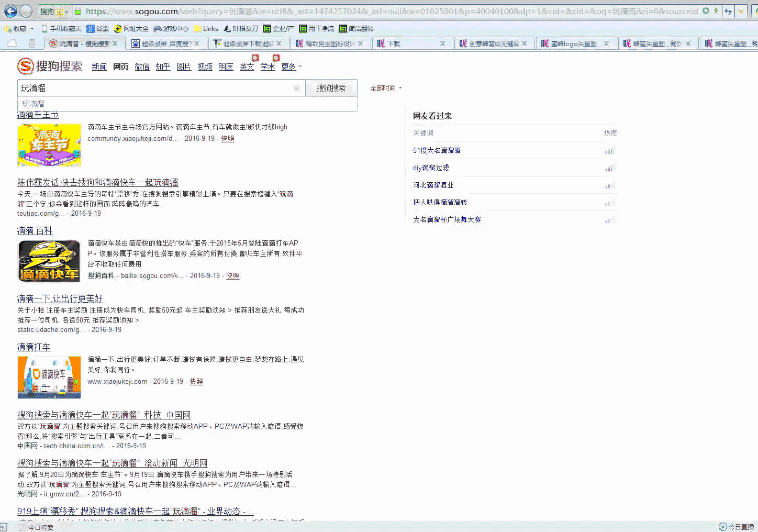Clear the search box with X icon
This screenshot has width=758, height=532.
click(297, 88)
